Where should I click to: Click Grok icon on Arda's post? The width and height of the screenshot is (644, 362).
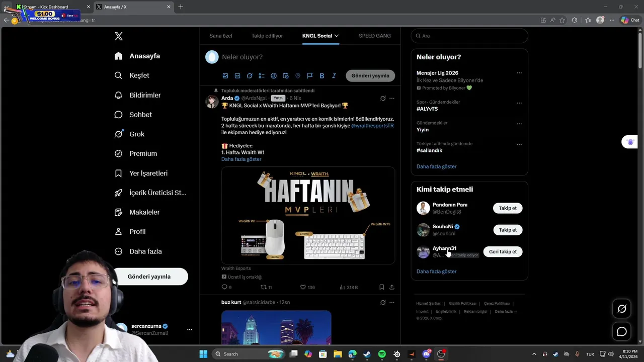383,99
